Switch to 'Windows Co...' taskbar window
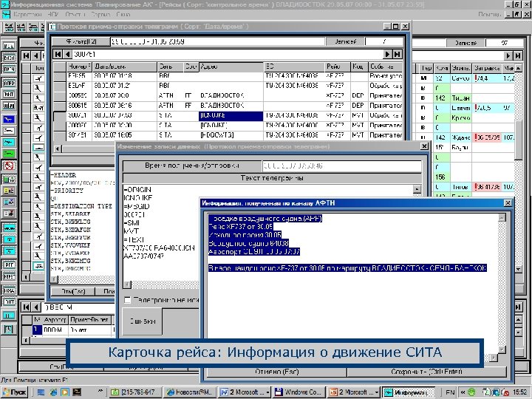The height and width of the screenshot is (399, 532). coord(299,392)
